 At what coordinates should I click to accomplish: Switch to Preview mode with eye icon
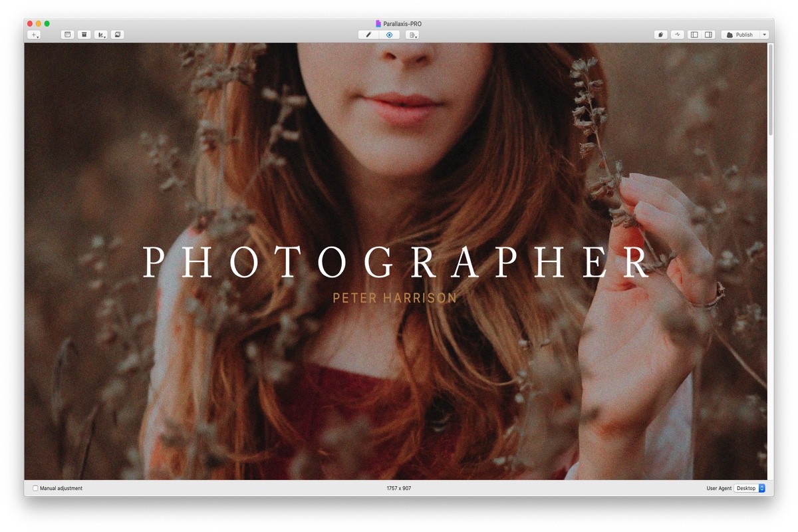coord(389,35)
